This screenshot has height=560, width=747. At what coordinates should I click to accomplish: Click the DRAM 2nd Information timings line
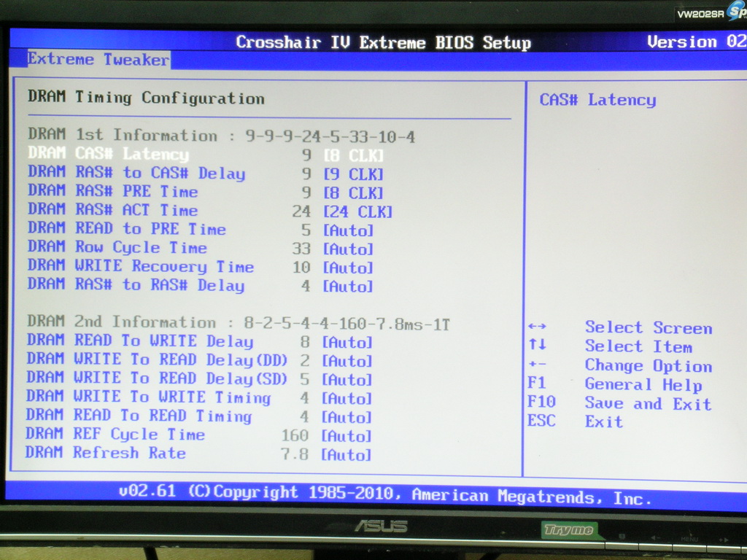tap(239, 323)
